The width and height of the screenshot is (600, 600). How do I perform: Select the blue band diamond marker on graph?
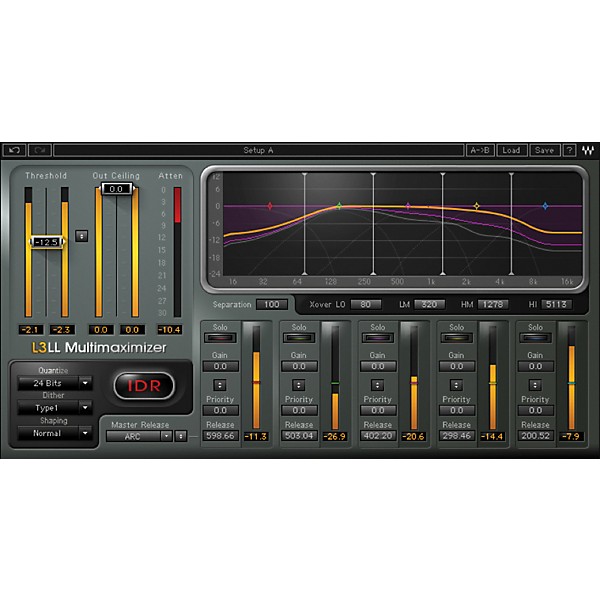tap(545, 206)
